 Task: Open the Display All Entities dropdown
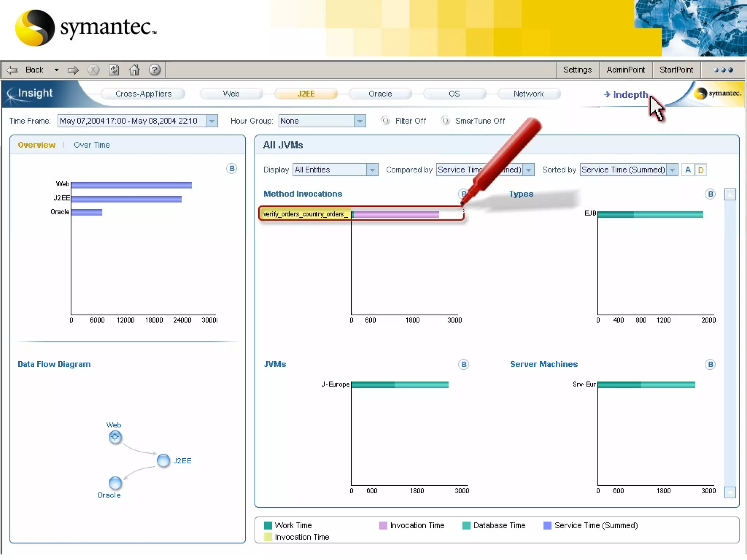coord(372,170)
